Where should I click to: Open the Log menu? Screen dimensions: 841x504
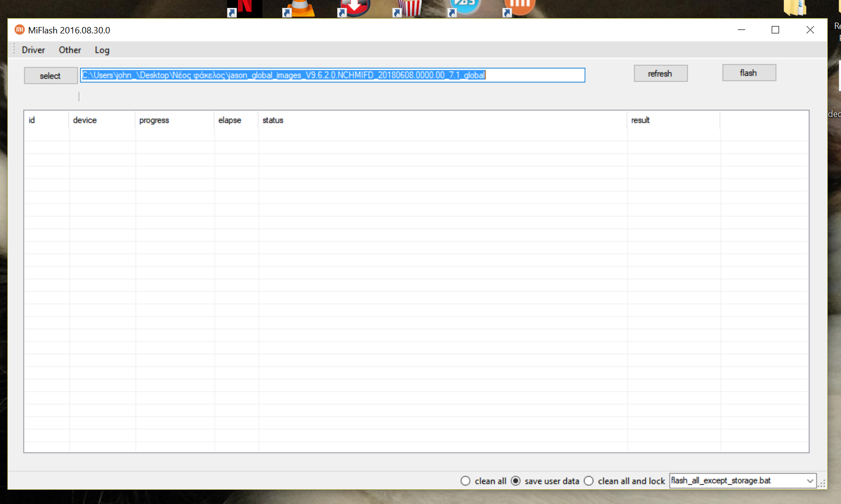pos(102,50)
